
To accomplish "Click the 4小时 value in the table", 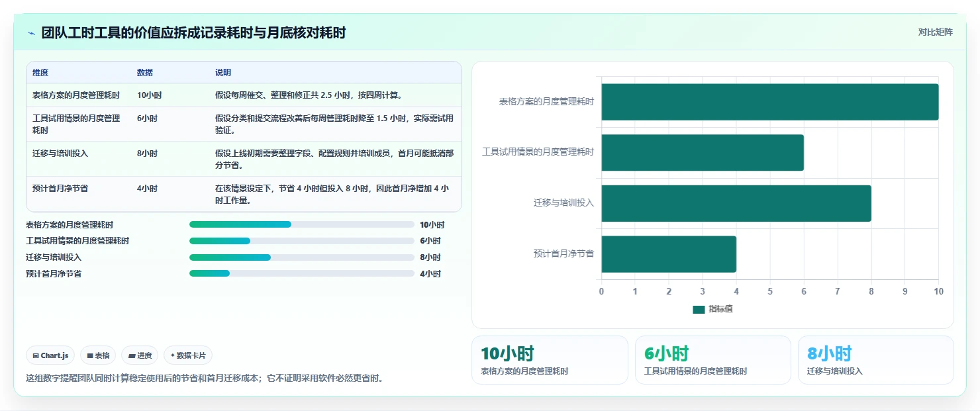I will 147,189.
